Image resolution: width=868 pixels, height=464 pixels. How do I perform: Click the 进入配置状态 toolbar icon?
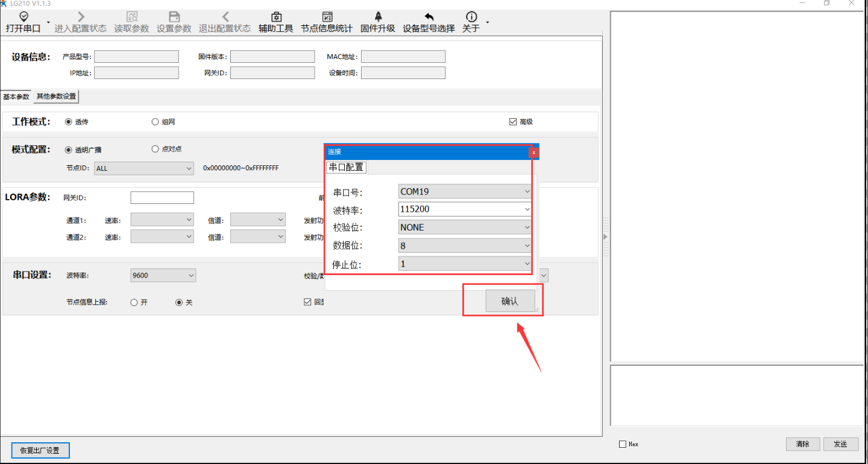pyautogui.click(x=81, y=17)
